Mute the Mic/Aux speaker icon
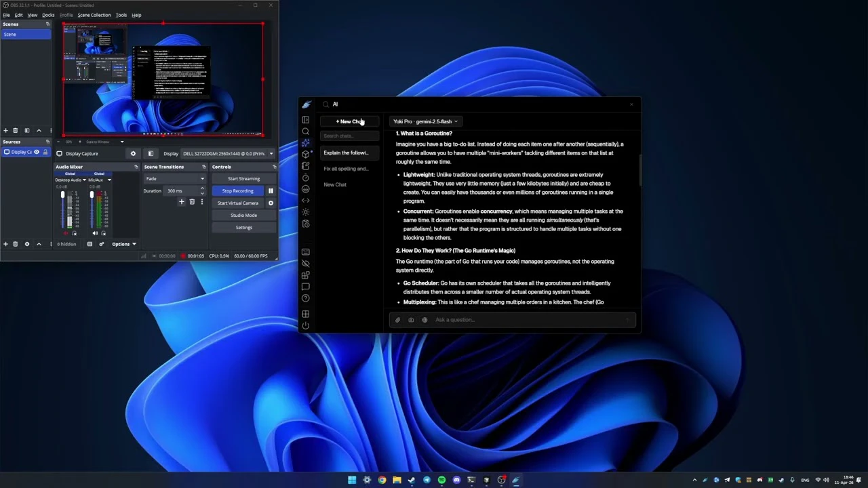The image size is (868, 488). point(95,233)
